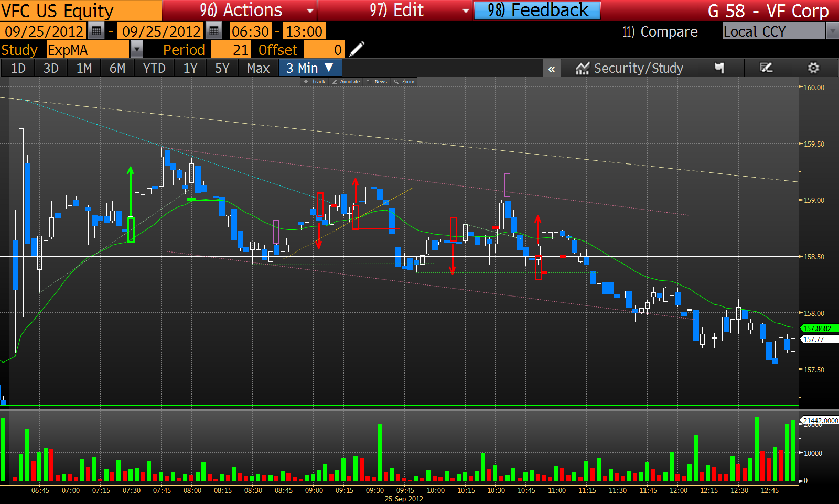Viewport: 839px width, 504px height.
Task: Click the 09:00 time axis label
Action: [x=314, y=490]
